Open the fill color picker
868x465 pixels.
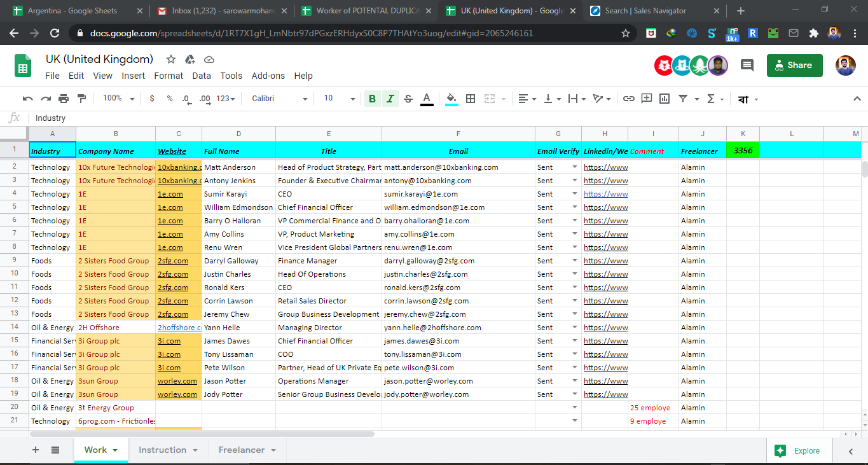[x=451, y=99]
